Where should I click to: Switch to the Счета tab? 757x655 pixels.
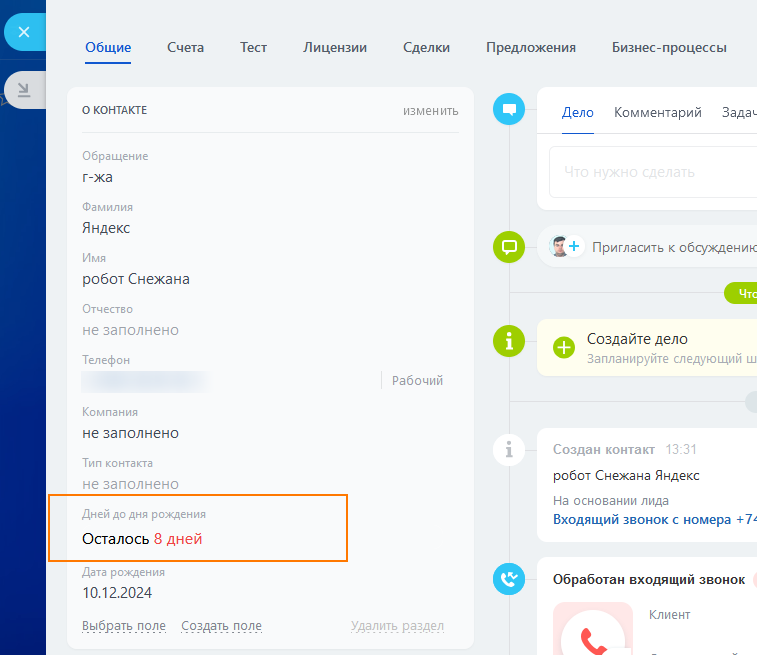coord(186,47)
